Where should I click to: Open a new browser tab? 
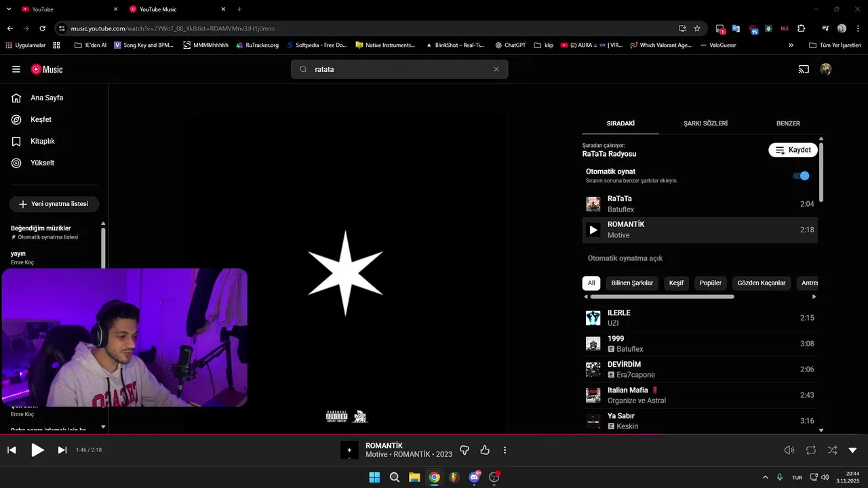[x=239, y=9]
